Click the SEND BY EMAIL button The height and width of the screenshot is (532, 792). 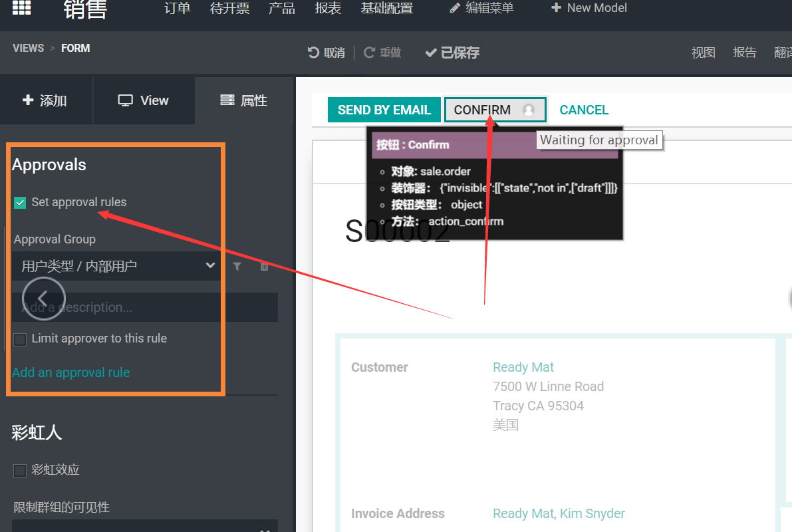click(384, 110)
